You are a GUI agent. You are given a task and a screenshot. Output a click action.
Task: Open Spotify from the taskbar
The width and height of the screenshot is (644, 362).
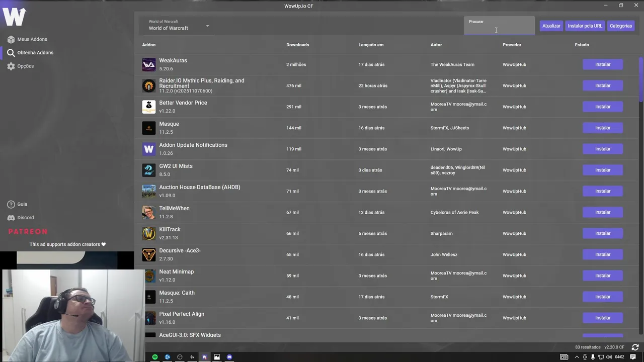click(155, 357)
